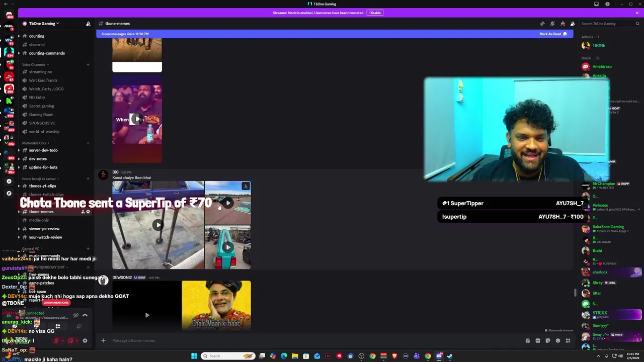Screen dimensions: 644x362
Task: Add channel to tbone babaji ka sansar
Action: tap(88, 178)
